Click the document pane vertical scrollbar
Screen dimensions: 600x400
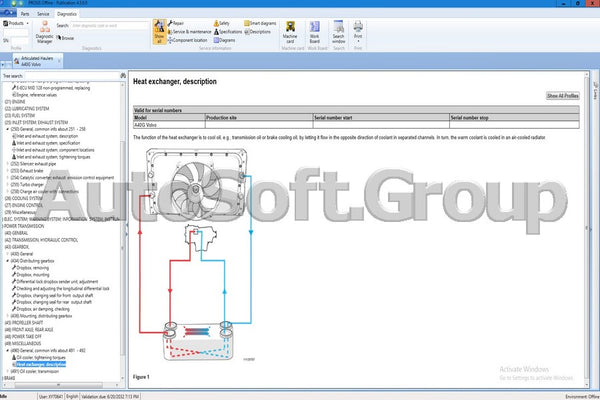(587, 229)
